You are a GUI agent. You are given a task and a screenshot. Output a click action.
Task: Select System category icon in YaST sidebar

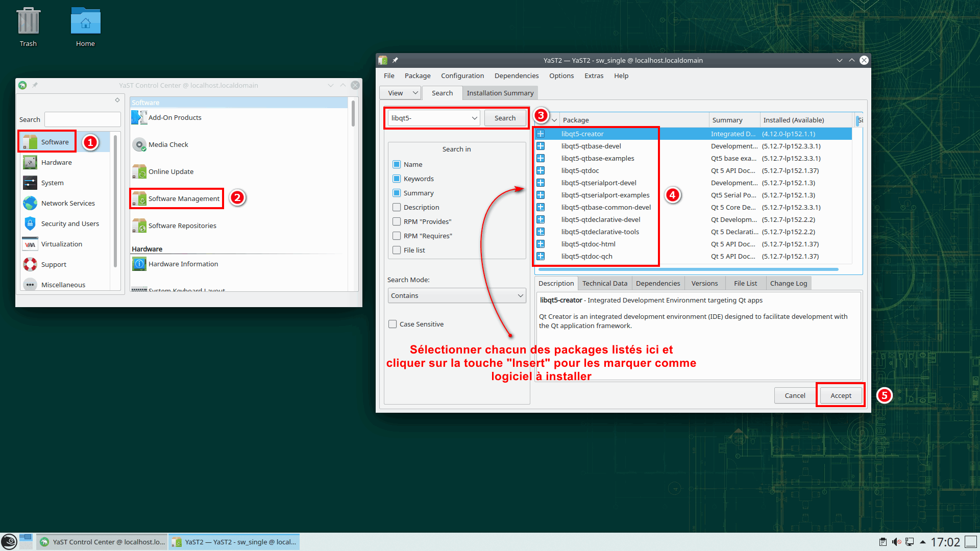[x=30, y=183]
